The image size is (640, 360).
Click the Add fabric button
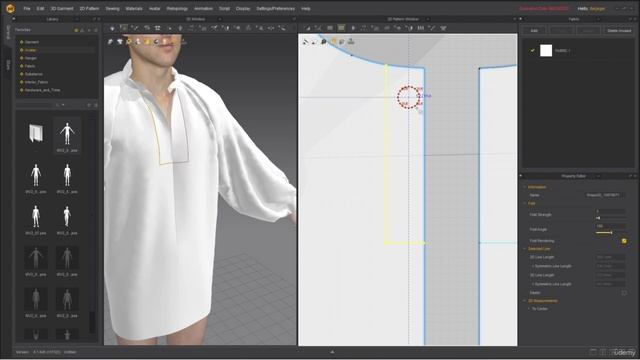pos(534,31)
